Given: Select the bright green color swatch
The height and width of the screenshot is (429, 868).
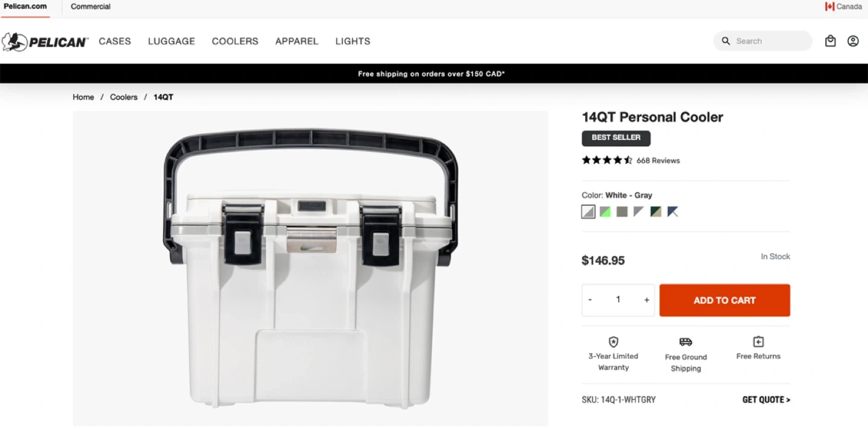Looking at the screenshot, I should click(605, 211).
